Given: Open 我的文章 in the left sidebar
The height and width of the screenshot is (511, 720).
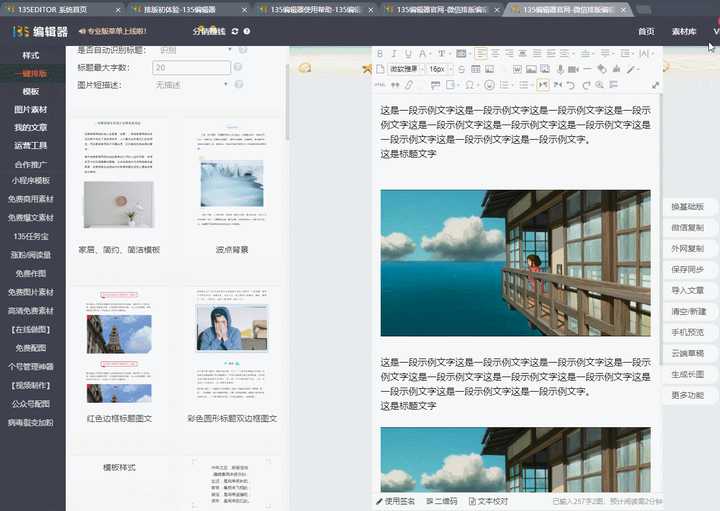Looking at the screenshot, I should [x=31, y=127].
